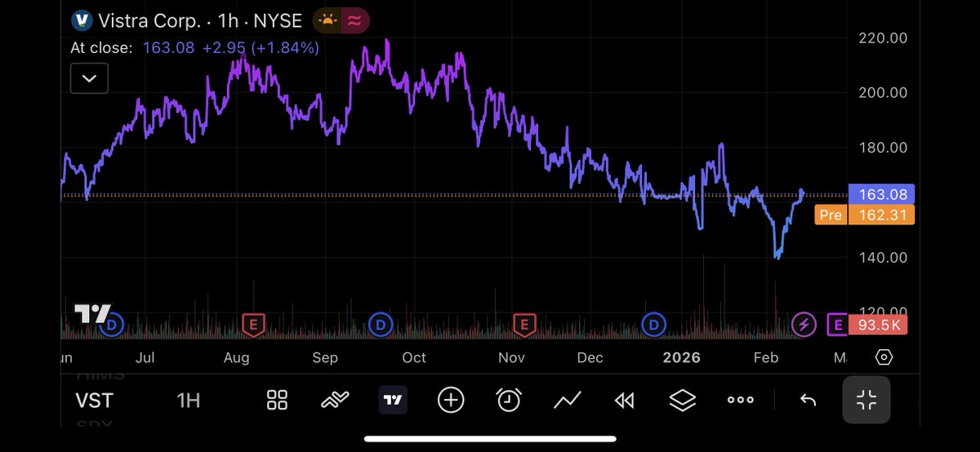Select the red earnings E marker near Aug
Viewport: 980px width, 452px height.
pos(253,325)
